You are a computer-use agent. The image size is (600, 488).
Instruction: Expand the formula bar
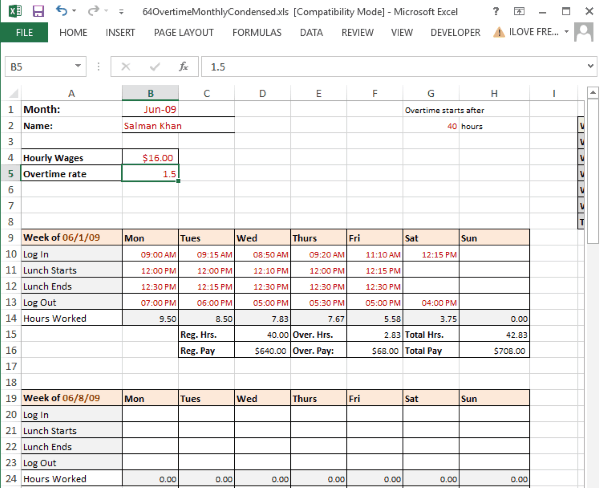click(588, 67)
